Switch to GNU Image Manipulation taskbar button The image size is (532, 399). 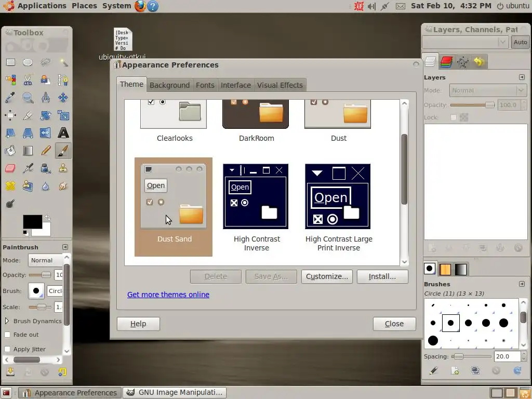(175, 393)
